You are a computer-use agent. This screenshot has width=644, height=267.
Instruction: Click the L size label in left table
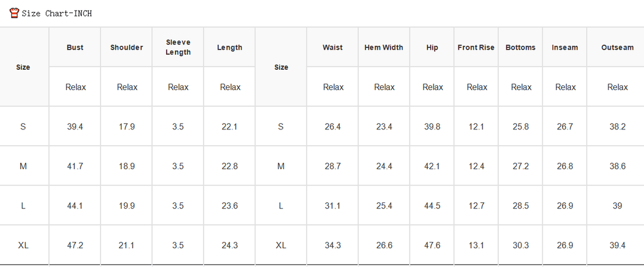23,206
